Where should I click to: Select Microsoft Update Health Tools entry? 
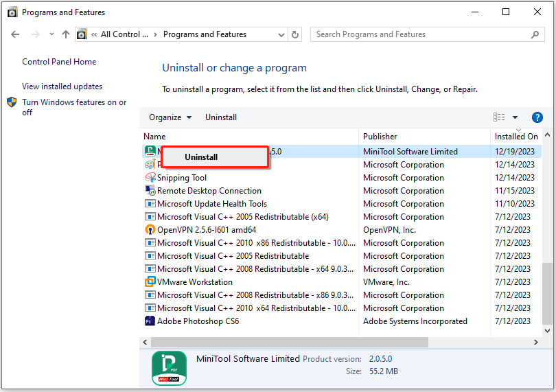(x=212, y=204)
